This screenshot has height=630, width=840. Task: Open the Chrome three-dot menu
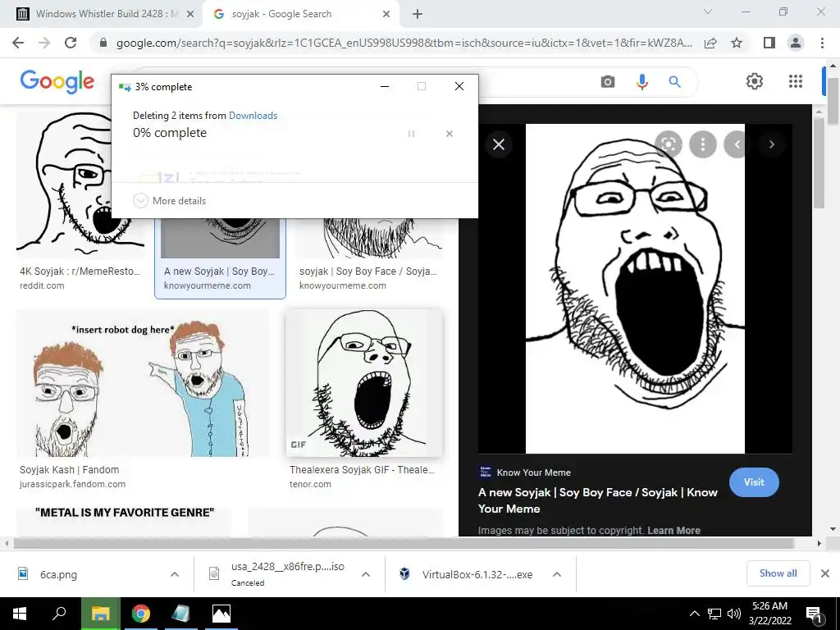click(822, 43)
